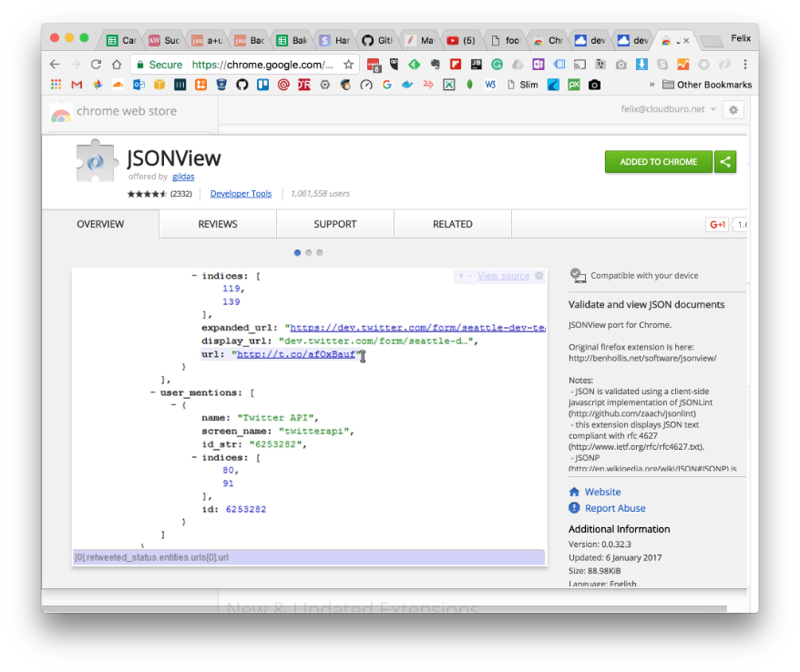The height and width of the screenshot is (672, 800).
Task: Open the Gmail bookmark icon
Action: click(x=77, y=85)
